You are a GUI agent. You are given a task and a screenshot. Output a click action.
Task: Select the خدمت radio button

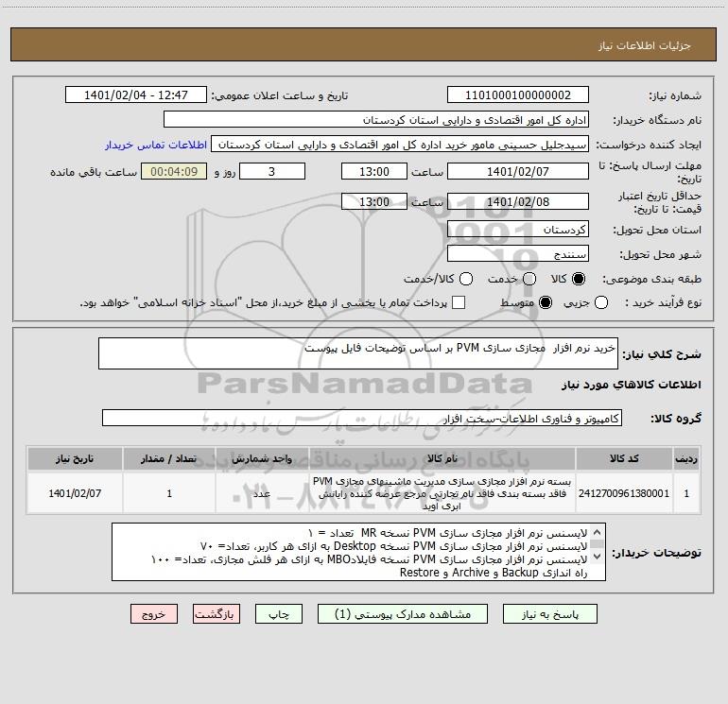(529, 279)
